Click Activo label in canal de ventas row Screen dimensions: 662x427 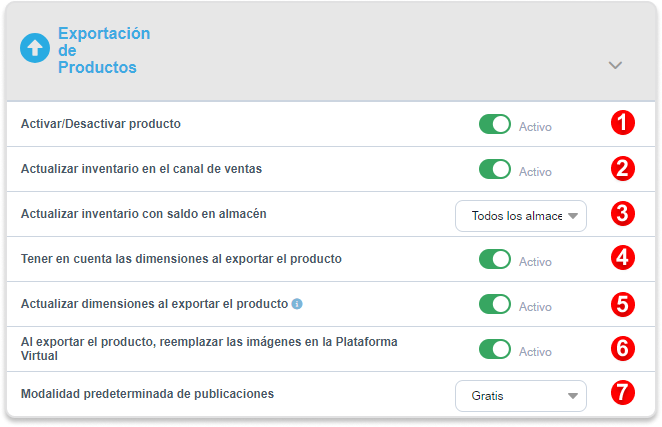click(535, 172)
